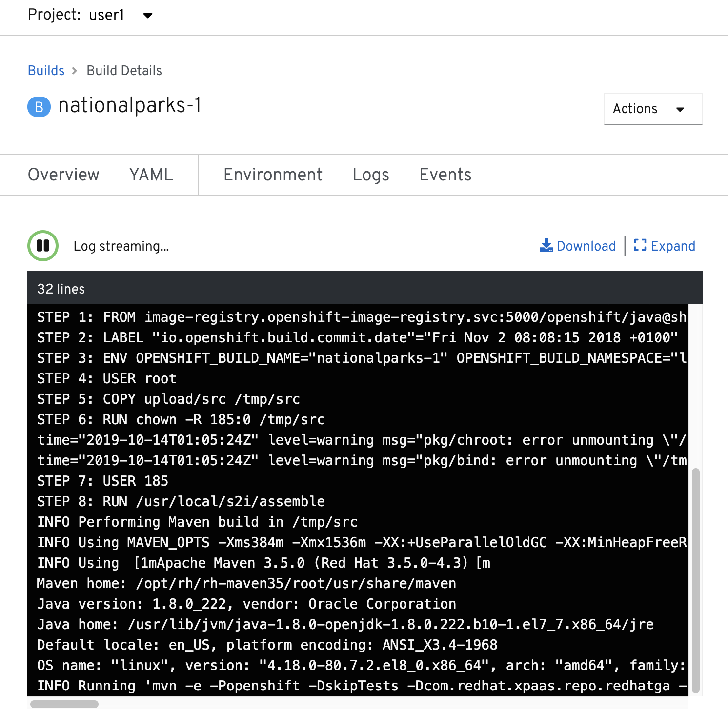The width and height of the screenshot is (728, 709).
Task: Show the Events tab
Action: [x=445, y=175]
